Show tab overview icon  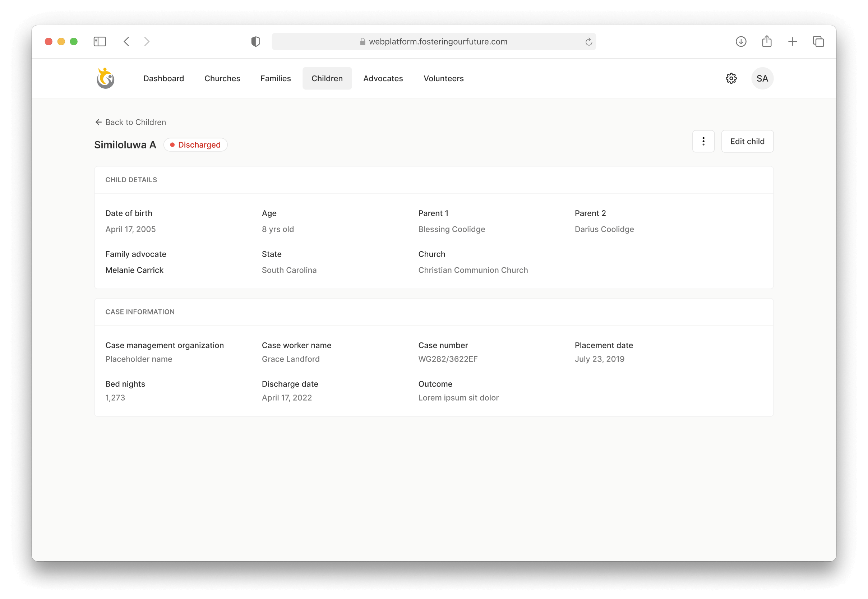pos(818,41)
